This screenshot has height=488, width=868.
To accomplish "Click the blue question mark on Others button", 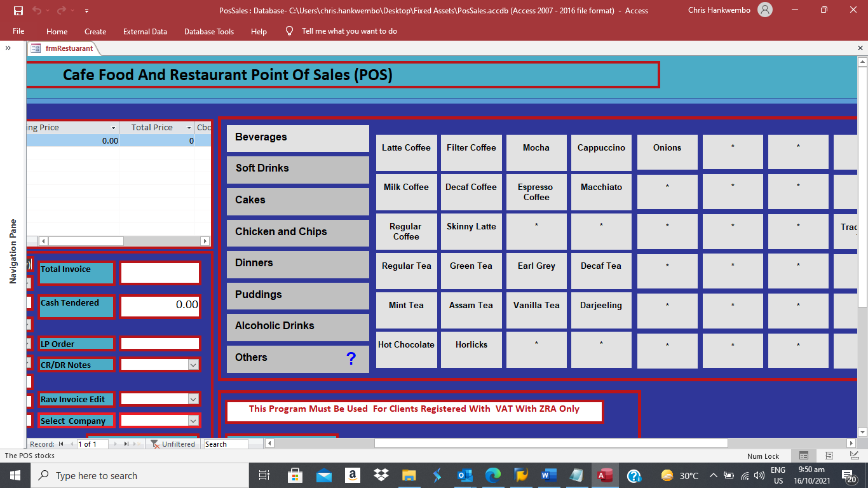I will point(349,358).
